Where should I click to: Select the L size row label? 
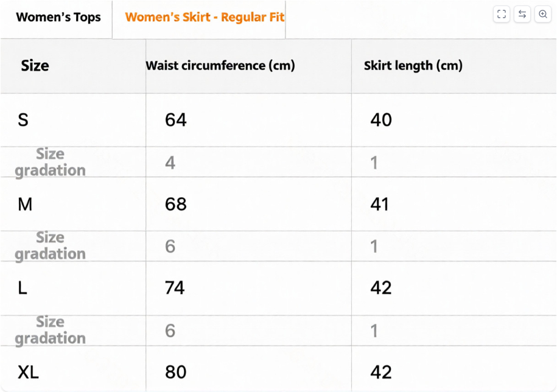coord(23,288)
